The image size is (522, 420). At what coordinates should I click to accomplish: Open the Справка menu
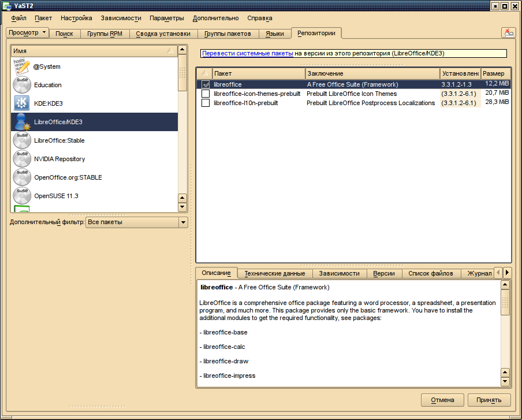260,18
